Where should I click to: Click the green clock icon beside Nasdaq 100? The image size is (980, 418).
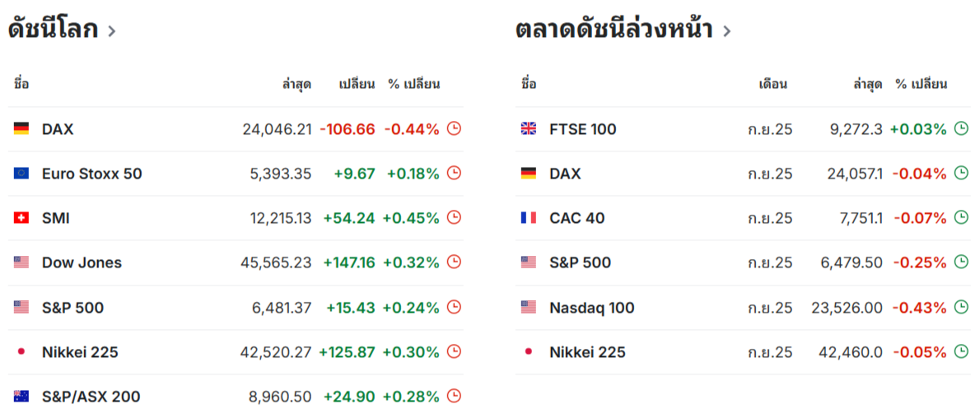(x=962, y=308)
